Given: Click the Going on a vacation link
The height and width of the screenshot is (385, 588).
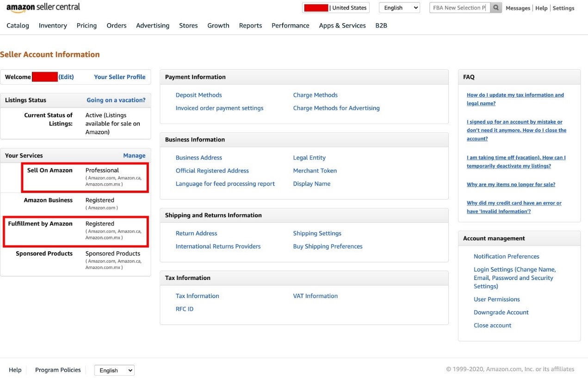Looking at the screenshot, I should pos(116,100).
